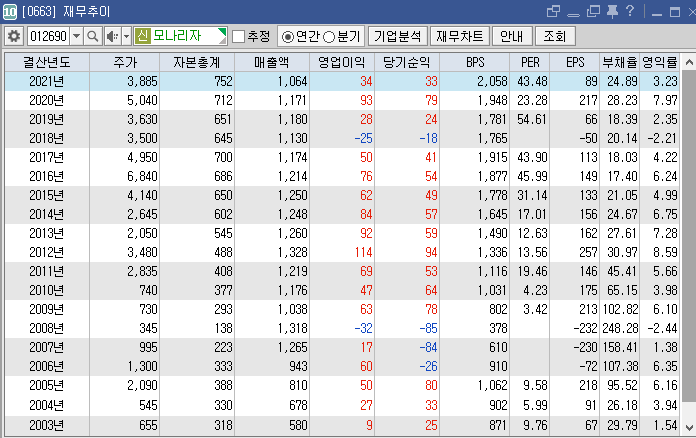Select the 연간 radio button
Viewport: 696px width, 438px height.
coord(288,37)
